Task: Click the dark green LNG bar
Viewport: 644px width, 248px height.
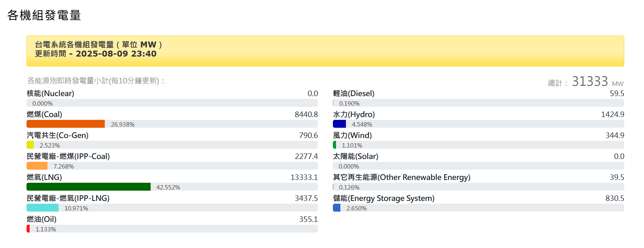Action: coord(89,187)
